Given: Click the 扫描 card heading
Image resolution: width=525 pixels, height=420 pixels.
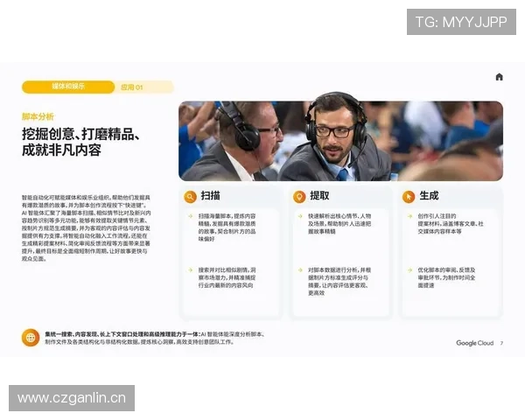Looking at the screenshot, I should [x=210, y=196].
